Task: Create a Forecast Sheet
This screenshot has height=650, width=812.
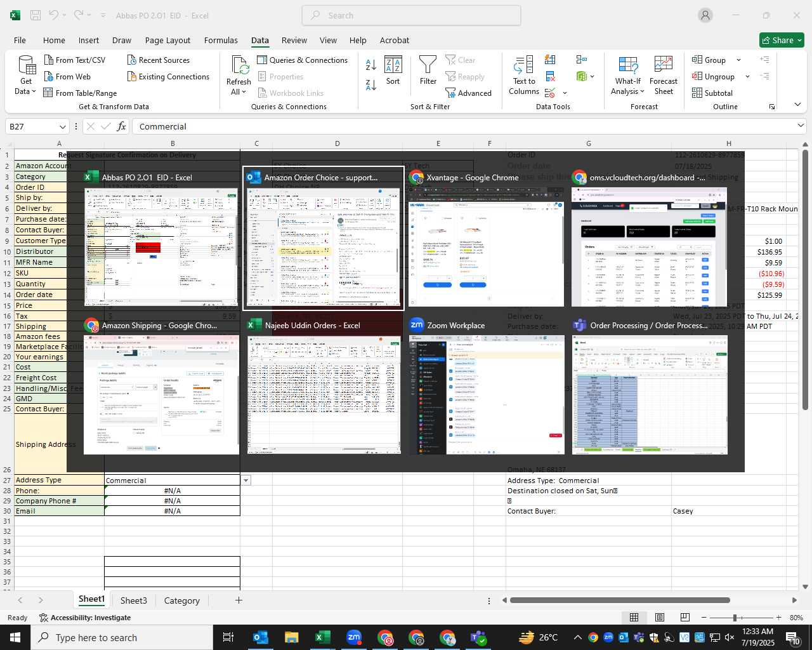Action: point(664,76)
